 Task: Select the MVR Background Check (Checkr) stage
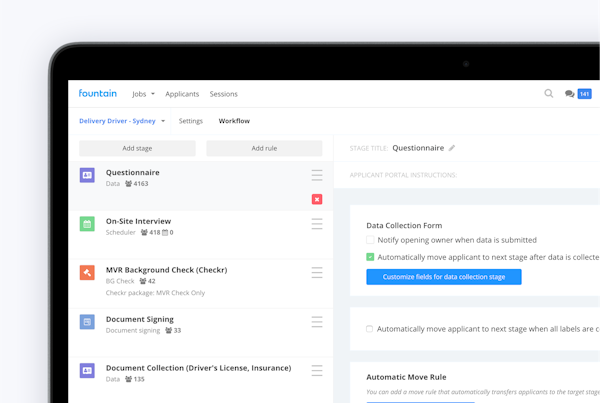(166, 270)
